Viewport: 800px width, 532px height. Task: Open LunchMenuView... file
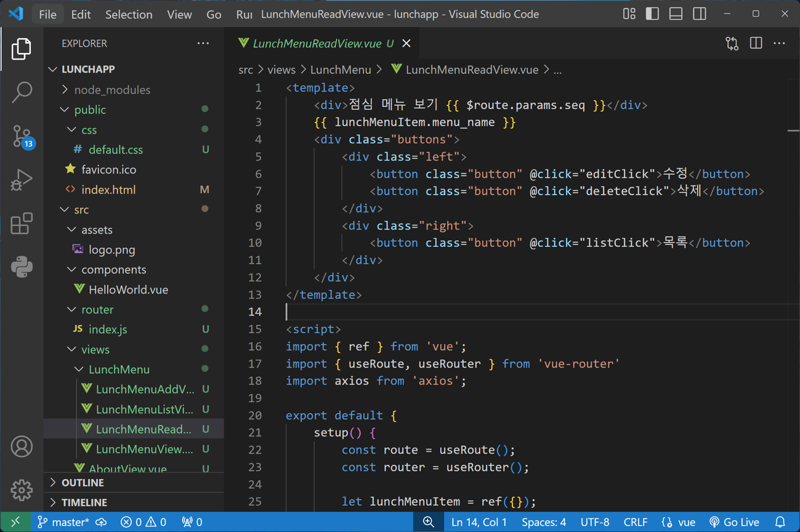[134, 449]
